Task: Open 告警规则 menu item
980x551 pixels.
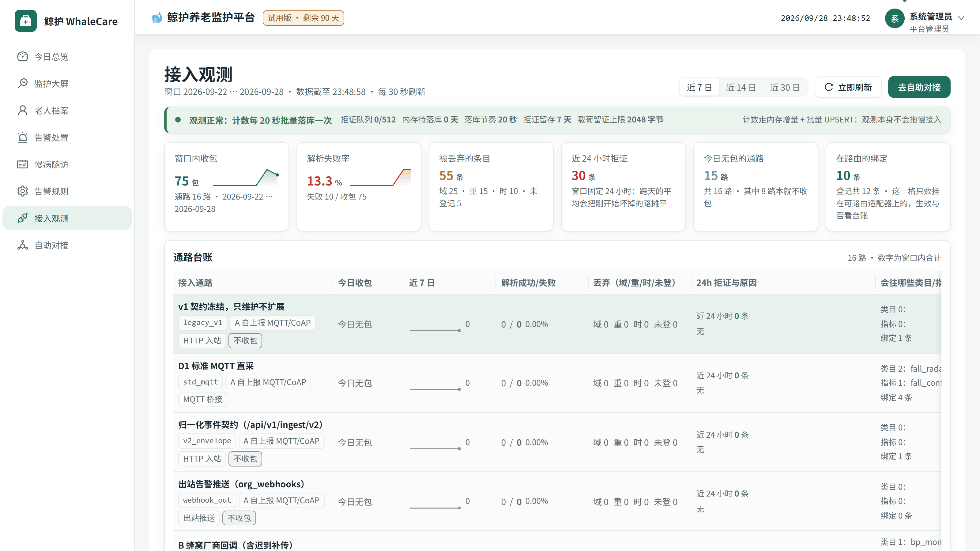Action: pyautogui.click(x=67, y=191)
